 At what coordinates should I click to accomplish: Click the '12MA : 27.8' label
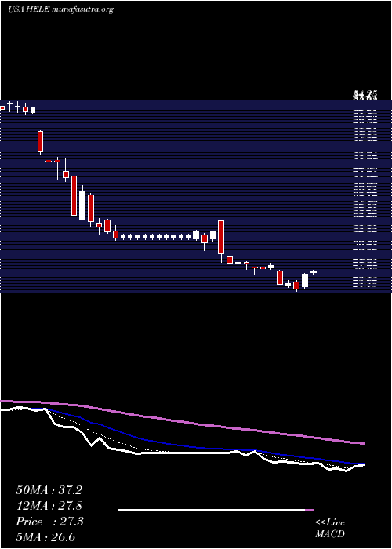pyautogui.click(x=49, y=506)
